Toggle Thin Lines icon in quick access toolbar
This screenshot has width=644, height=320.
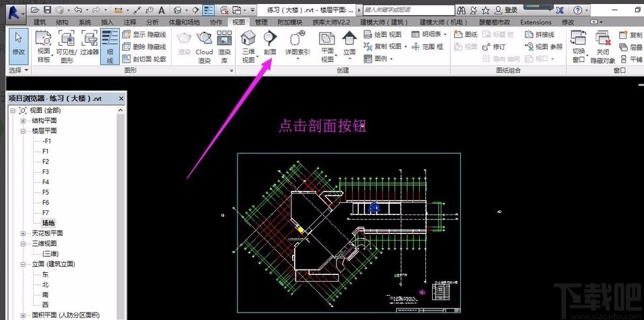[209, 10]
